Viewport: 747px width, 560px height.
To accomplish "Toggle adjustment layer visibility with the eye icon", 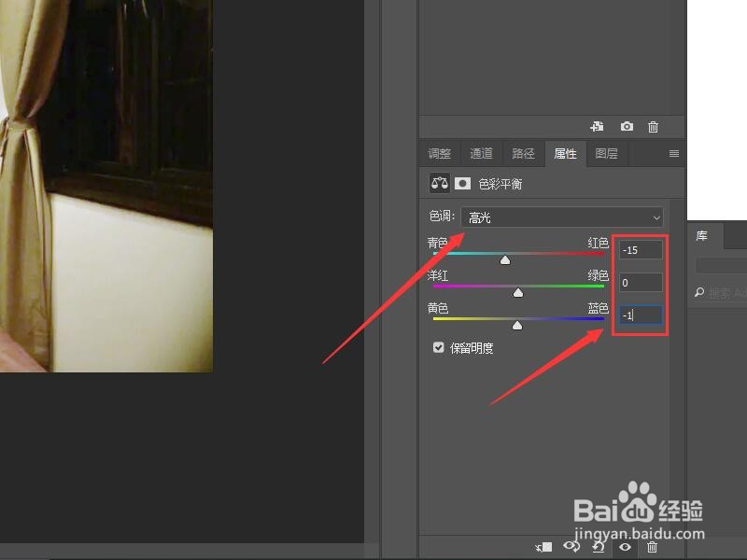I will 623,546.
